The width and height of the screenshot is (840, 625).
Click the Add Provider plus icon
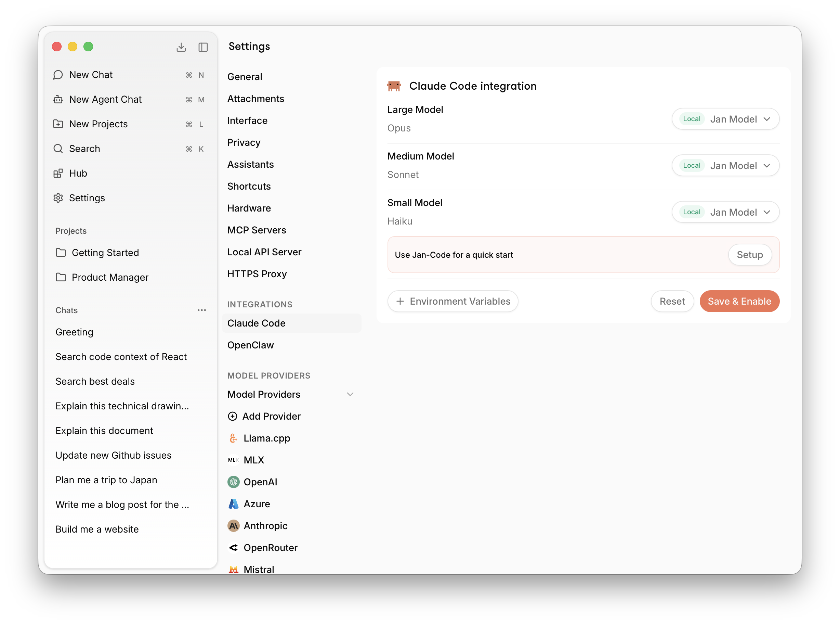(233, 416)
